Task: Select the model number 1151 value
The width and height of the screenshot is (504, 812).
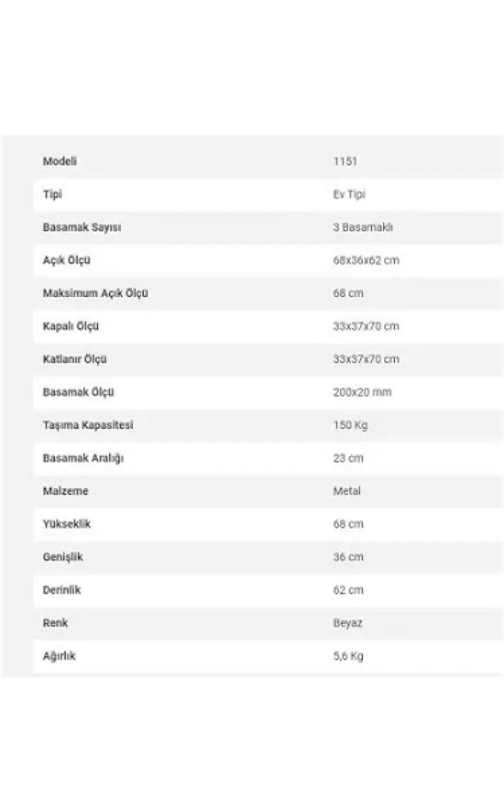Action: (345, 161)
